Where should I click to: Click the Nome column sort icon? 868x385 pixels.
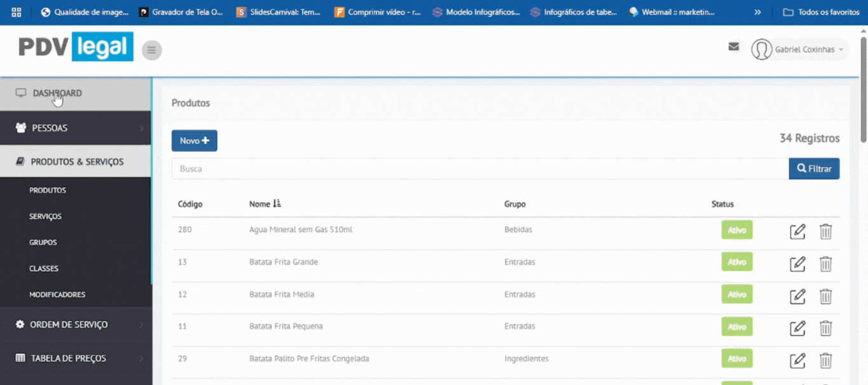(x=277, y=204)
